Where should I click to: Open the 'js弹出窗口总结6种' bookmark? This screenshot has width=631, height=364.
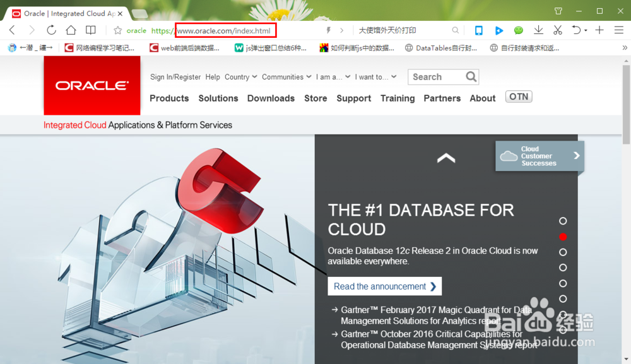[271, 48]
